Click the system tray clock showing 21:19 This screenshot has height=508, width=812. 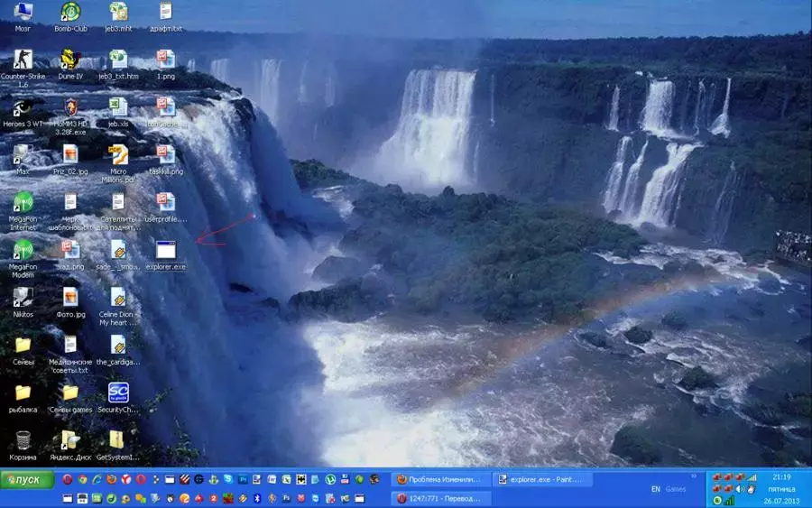click(x=781, y=477)
